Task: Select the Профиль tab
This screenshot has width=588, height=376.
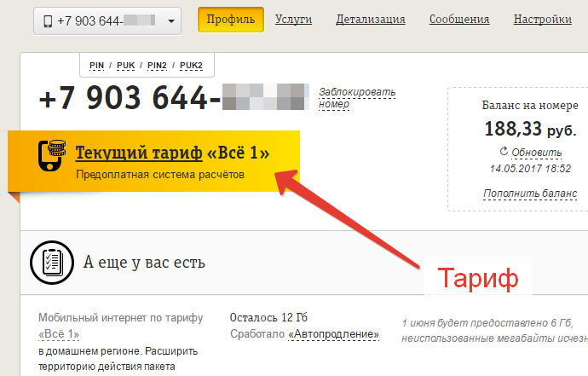Action: point(231,20)
